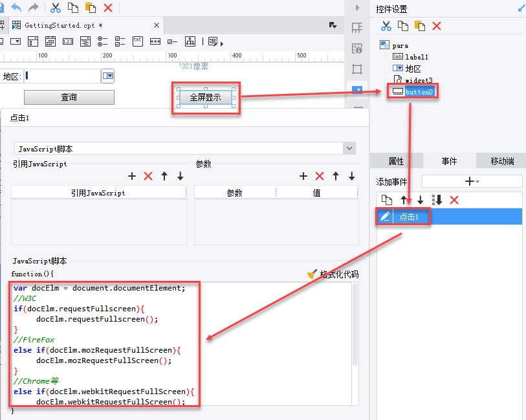Insert a checkbox group widget
526x420 pixels.
tap(120, 41)
